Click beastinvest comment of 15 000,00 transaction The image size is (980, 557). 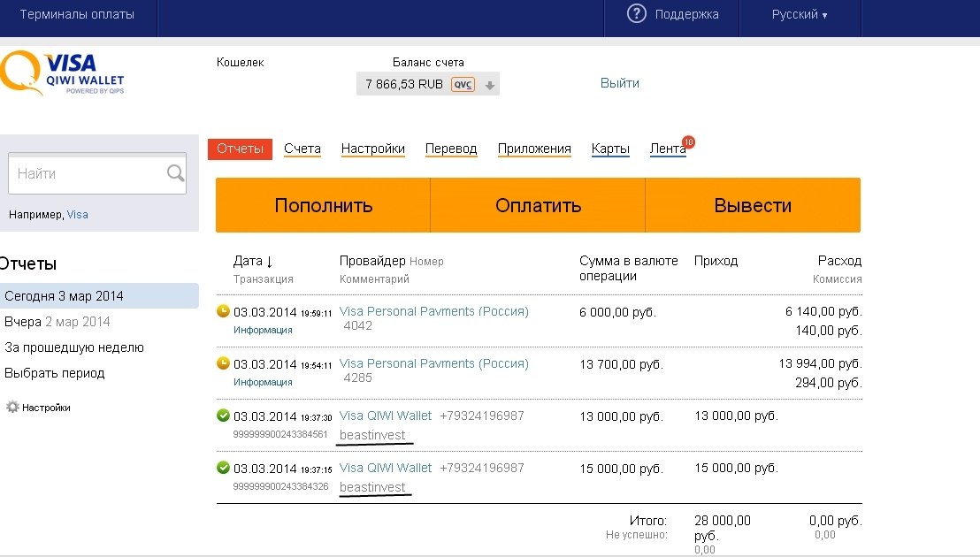point(372,487)
